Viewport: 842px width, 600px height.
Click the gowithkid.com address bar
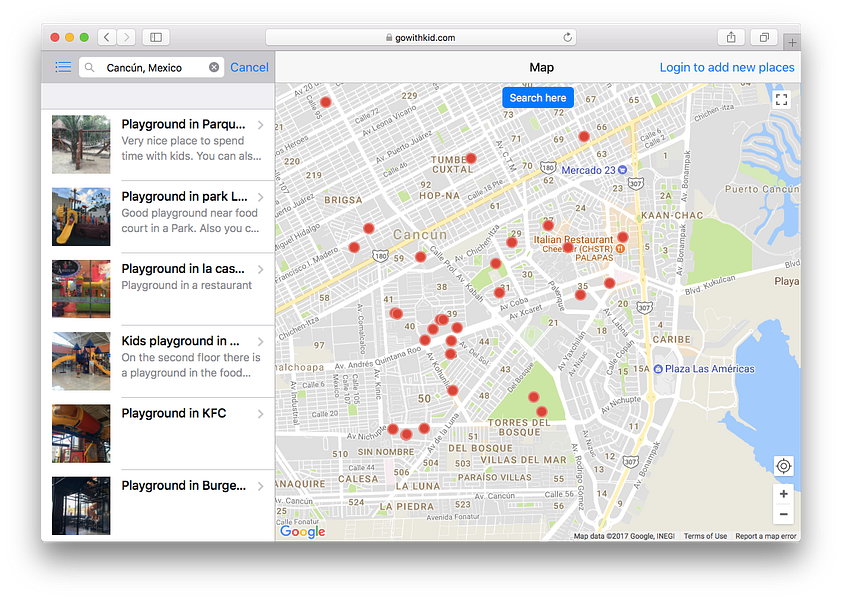pyautogui.click(x=420, y=37)
